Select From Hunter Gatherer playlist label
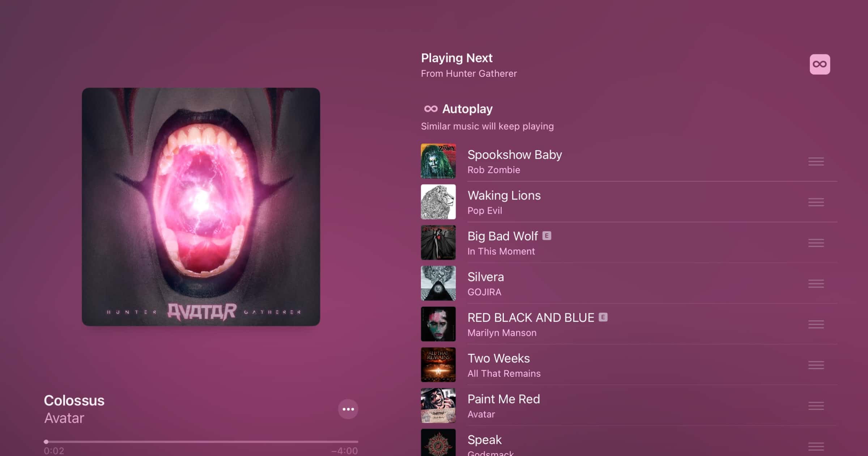868x456 pixels. (468, 73)
